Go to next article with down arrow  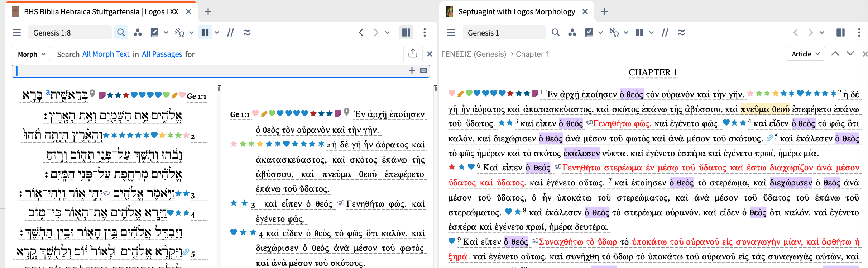pyautogui.click(x=850, y=54)
